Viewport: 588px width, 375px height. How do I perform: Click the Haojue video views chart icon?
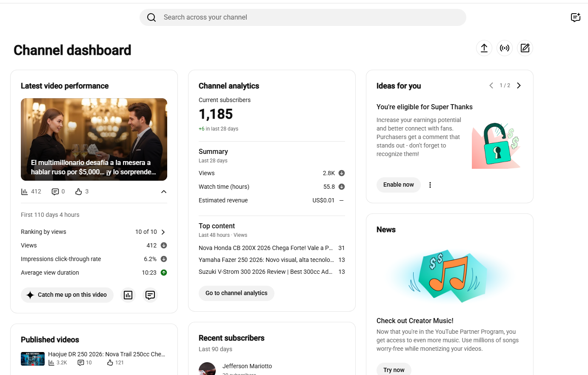tap(51, 363)
